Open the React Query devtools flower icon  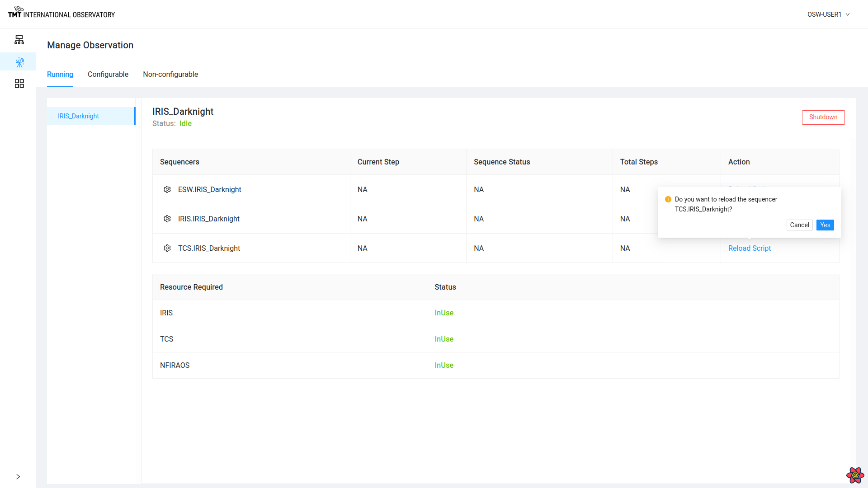(x=855, y=475)
